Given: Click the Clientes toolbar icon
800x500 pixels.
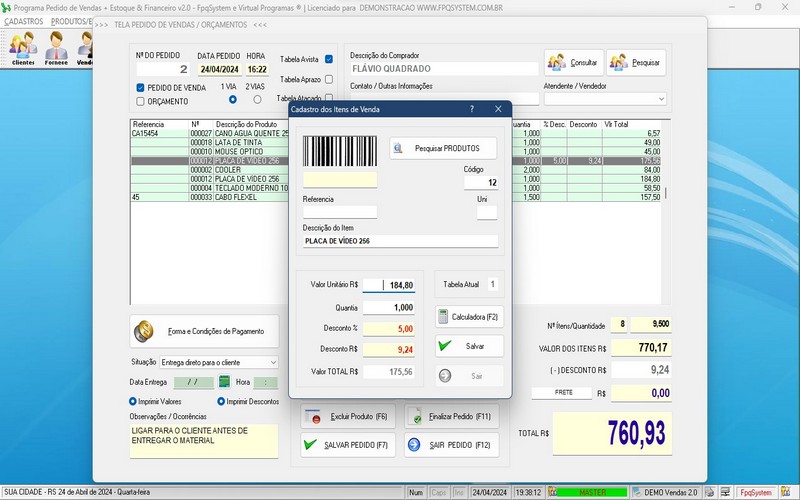Looking at the screenshot, I should [x=22, y=47].
